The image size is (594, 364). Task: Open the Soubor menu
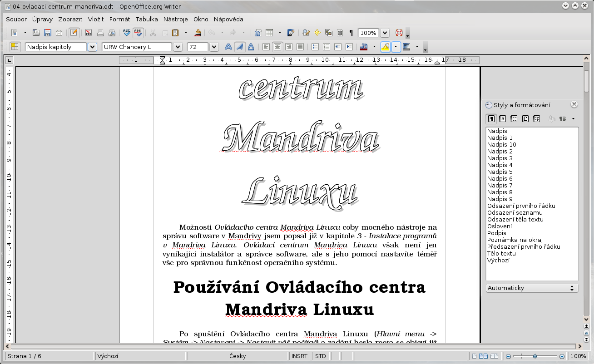[x=16, y=19]
